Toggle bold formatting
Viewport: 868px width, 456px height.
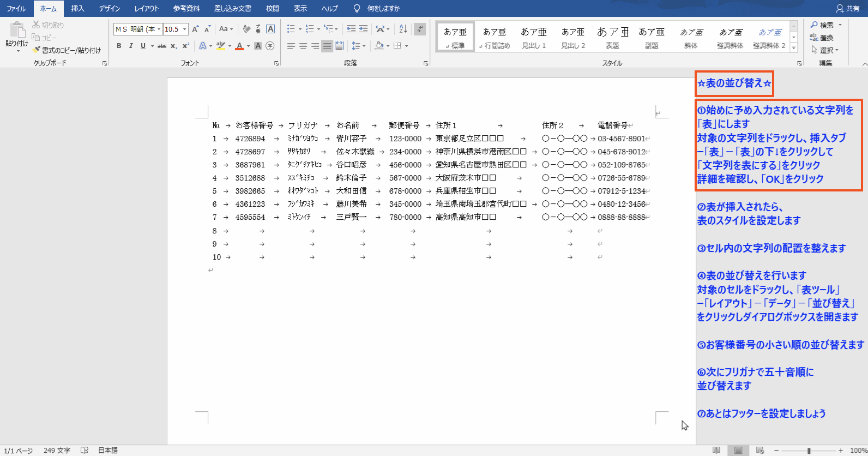(x=119, y=46)
